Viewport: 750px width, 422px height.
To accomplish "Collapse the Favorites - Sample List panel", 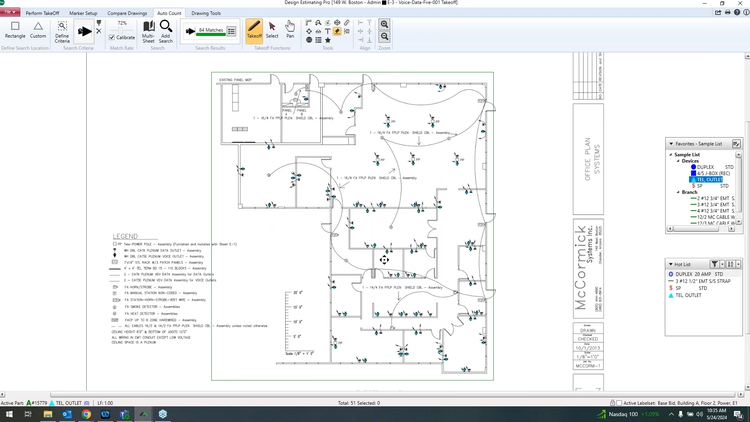I will [x=670, y=144].
